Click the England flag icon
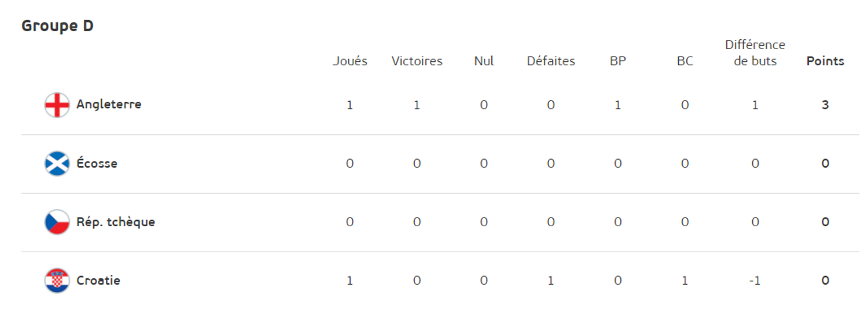 (x=57, y=105)
